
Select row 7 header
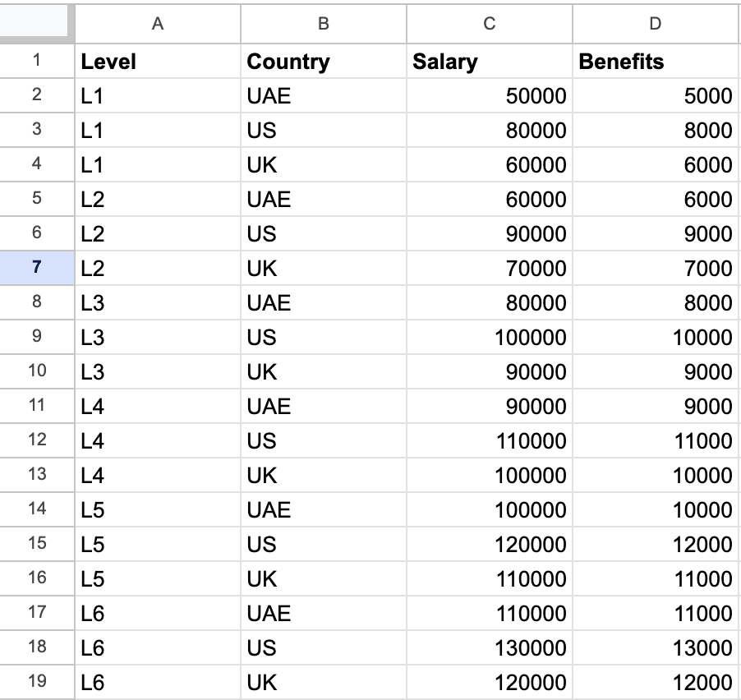pyautogui.click(x=37, y=268)
